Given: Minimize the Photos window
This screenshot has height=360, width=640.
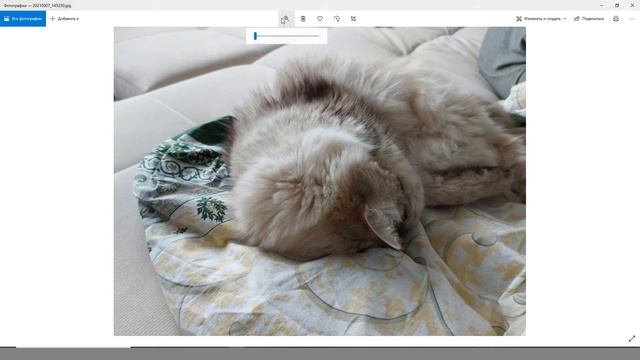Looking at the screenshot, I should pos(602,5).
